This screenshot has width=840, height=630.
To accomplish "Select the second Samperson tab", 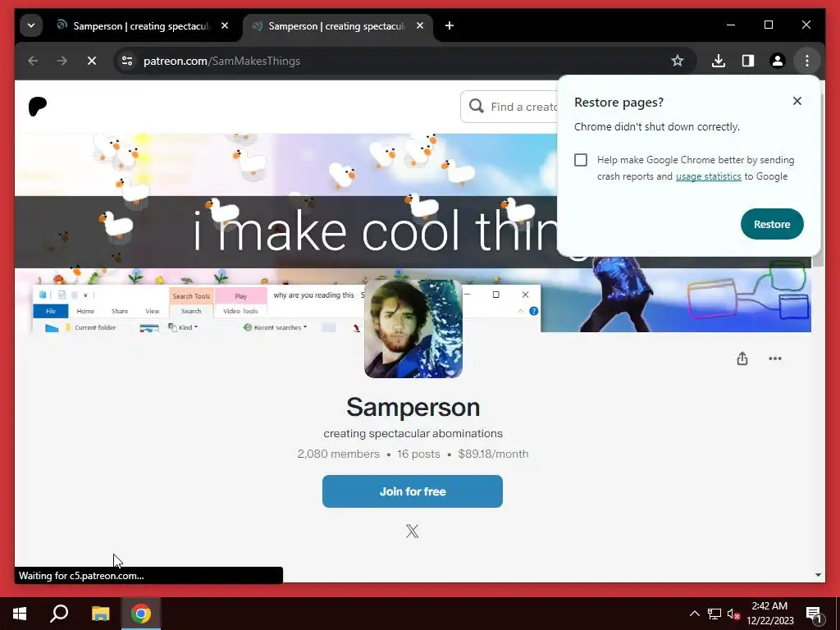I will pos(337,25).
